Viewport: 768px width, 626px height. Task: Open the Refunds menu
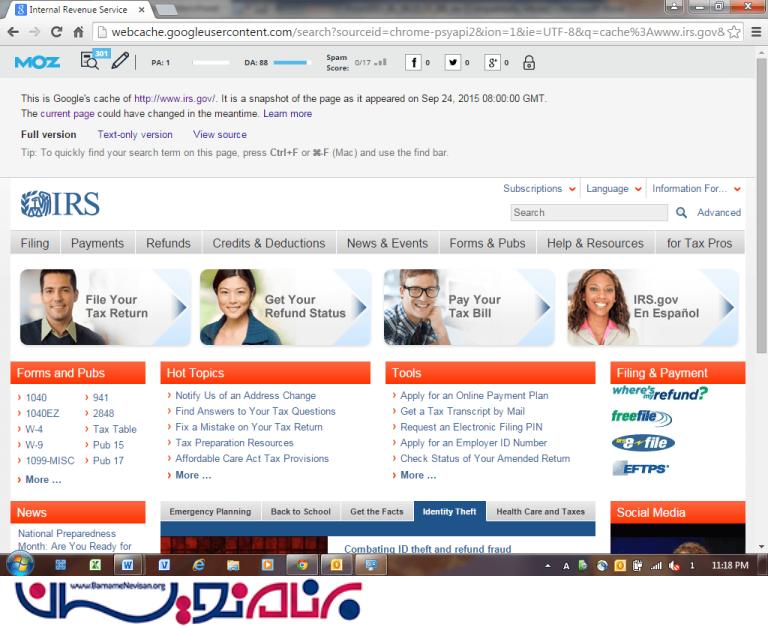point(168,243)
